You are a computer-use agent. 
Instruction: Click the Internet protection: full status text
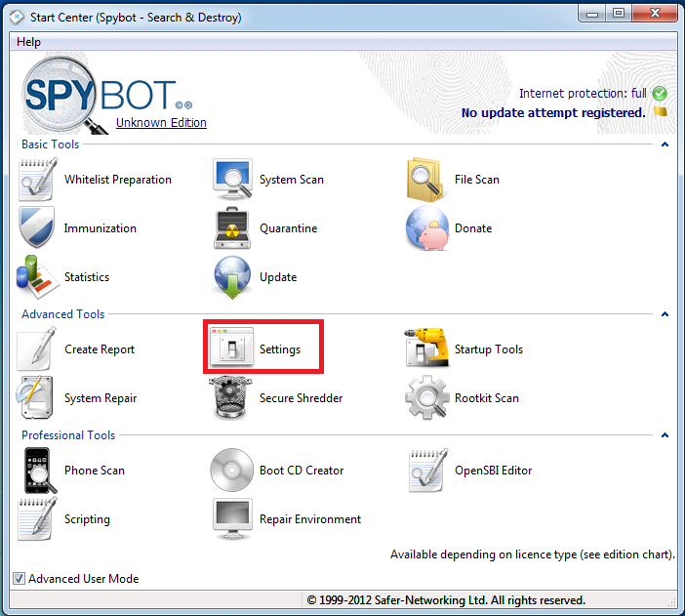[583, 93]
